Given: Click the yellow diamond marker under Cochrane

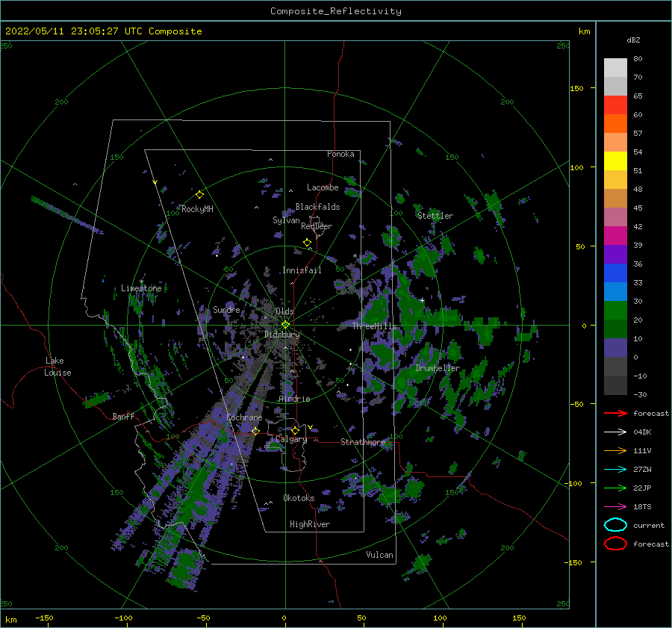Looking at the screenshot, I should click(x=255, y=431).
